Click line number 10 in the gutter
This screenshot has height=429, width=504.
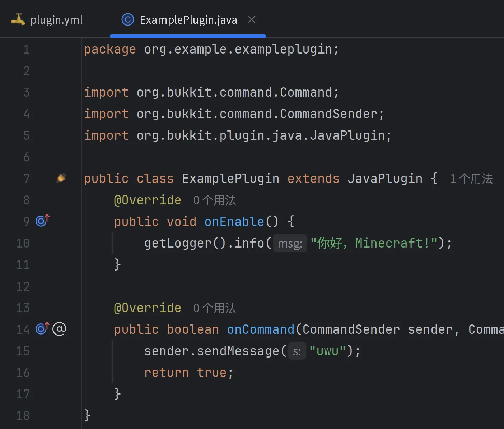23,243
